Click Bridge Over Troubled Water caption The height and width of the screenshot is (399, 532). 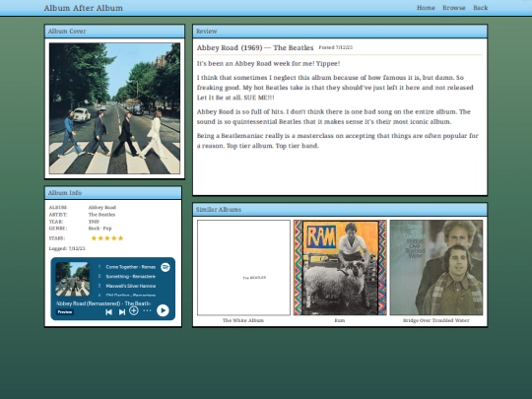436,320
